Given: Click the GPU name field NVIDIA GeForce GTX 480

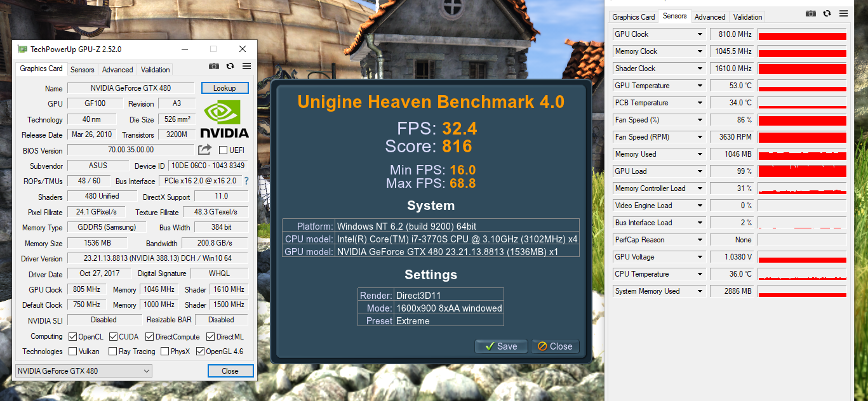Looking at the screenshot, I should click(131, 88).
